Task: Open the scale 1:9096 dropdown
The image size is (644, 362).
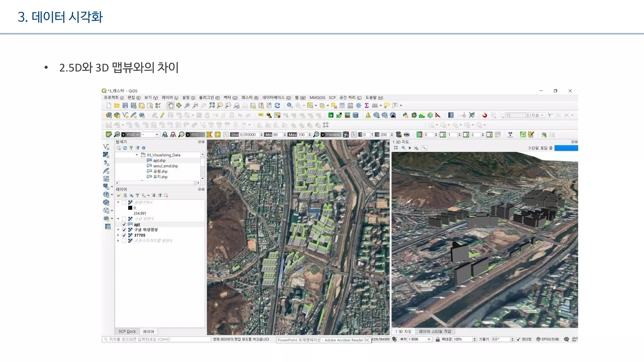Action: click(x=429, y=339)
